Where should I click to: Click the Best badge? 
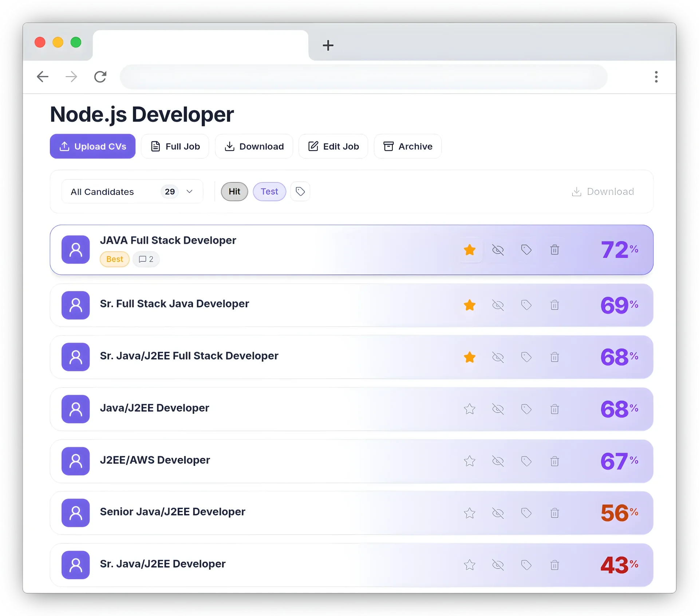pos(115,259)
